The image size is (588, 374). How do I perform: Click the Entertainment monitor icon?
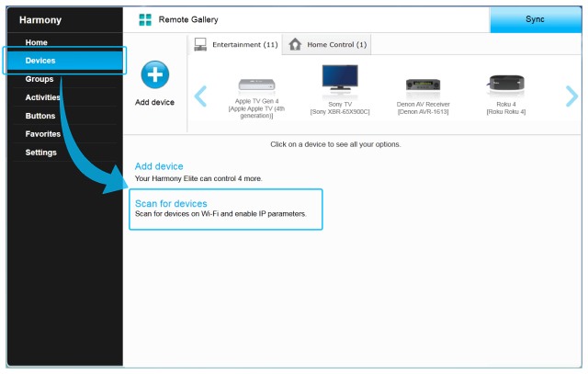200,44
